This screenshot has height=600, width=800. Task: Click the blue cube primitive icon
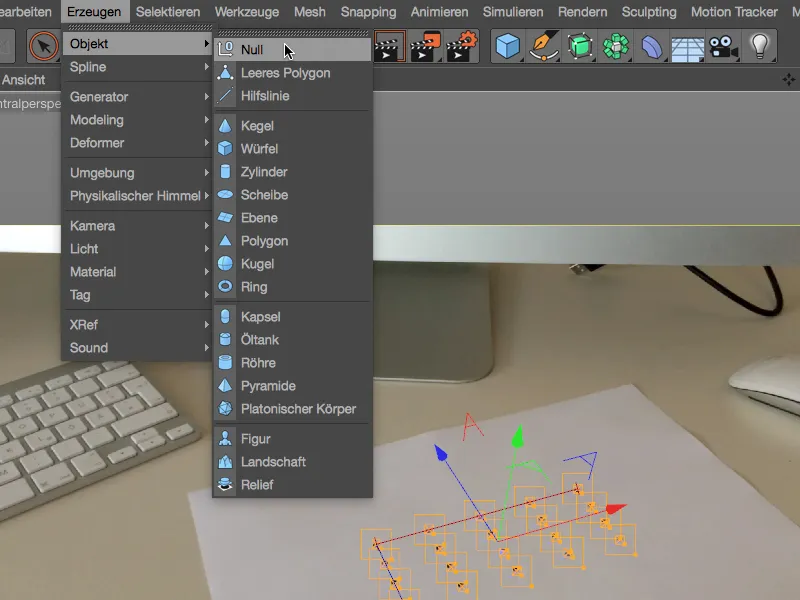(508, 46)
